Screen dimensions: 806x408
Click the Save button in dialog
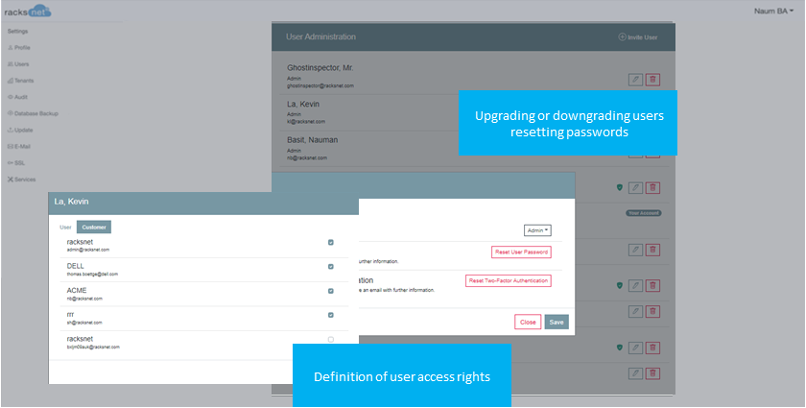click(x=557, y=322)
